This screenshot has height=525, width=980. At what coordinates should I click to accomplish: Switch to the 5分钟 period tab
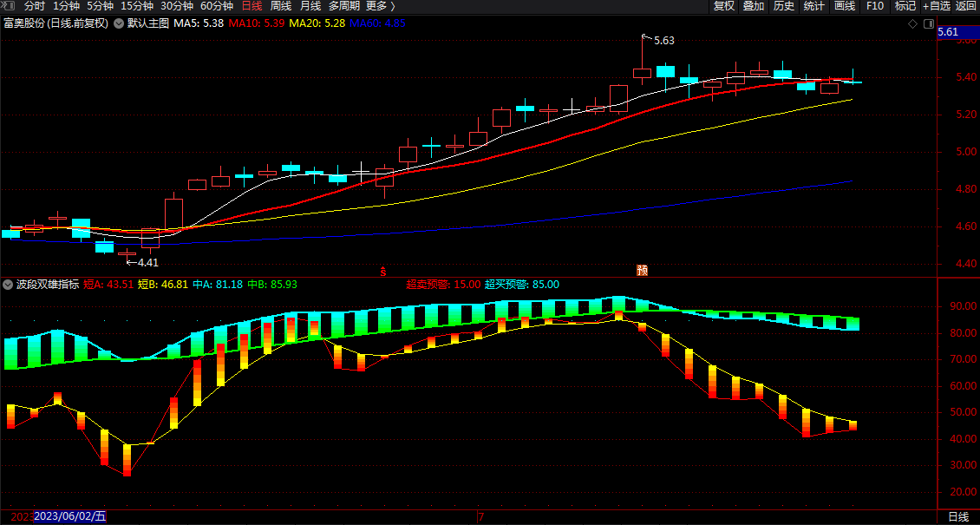(x=100, y=6)
